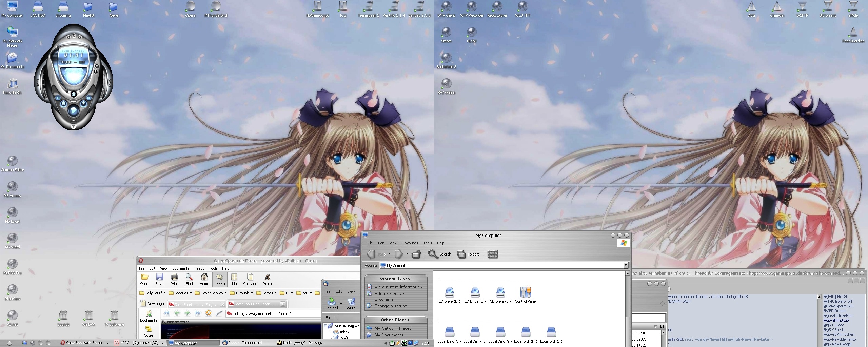Open the Feeds menu in Opera
Image resolution: width=868 pixels, height=347 pixels.
[x=199, y=268]
